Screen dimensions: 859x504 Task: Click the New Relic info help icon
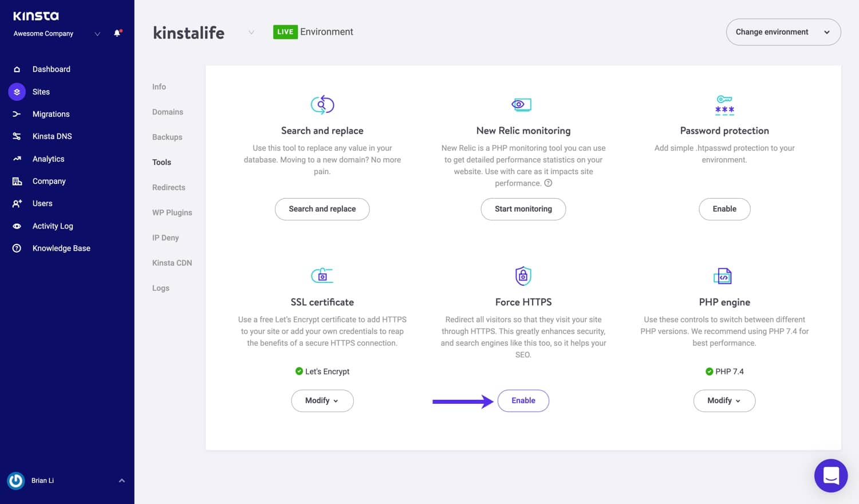(x=548, y=183)
